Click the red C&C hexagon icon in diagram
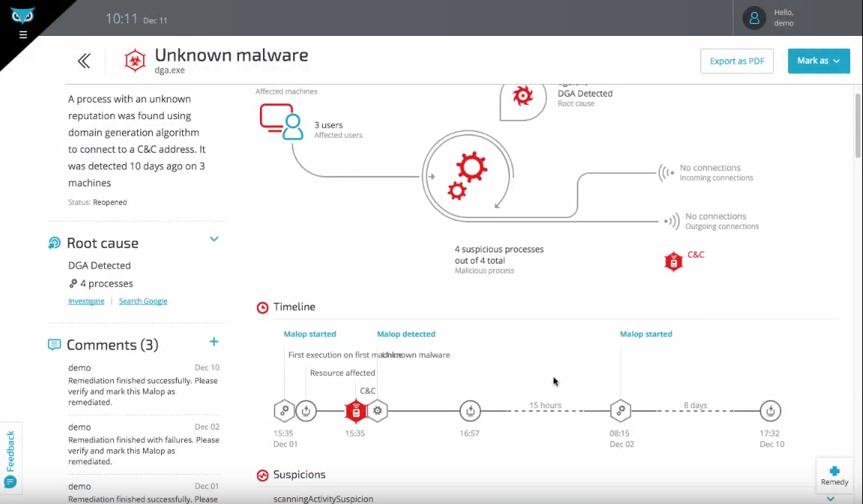The image size is (863, 504). point(673,261)
